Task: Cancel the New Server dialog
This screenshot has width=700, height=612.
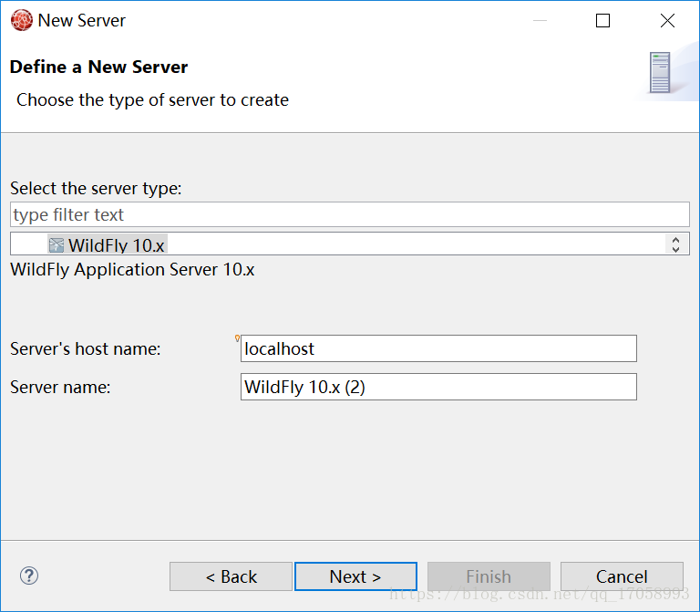Action: (x=622, y=576)
